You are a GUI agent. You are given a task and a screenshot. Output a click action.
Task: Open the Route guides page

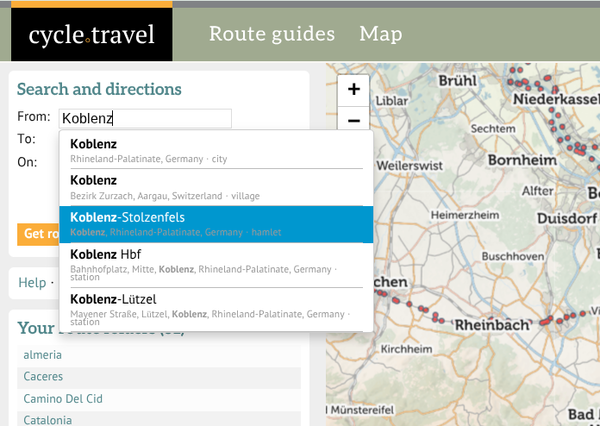click(x=271, y=34)
